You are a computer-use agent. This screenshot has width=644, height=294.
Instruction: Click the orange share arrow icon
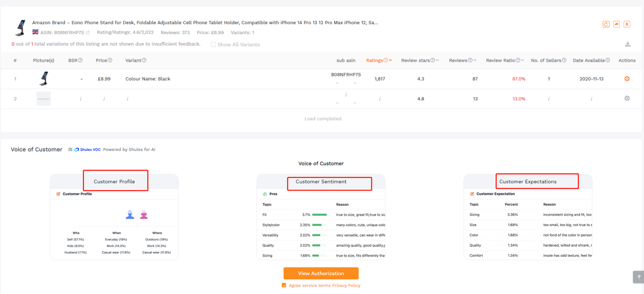[x=616, y=24]
